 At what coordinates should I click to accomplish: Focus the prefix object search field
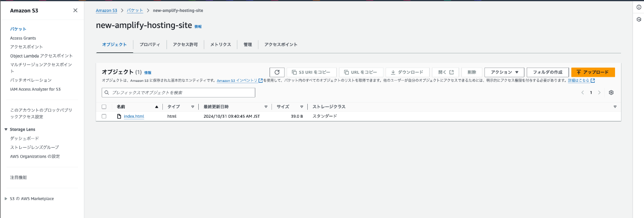(x=178, y=92)
